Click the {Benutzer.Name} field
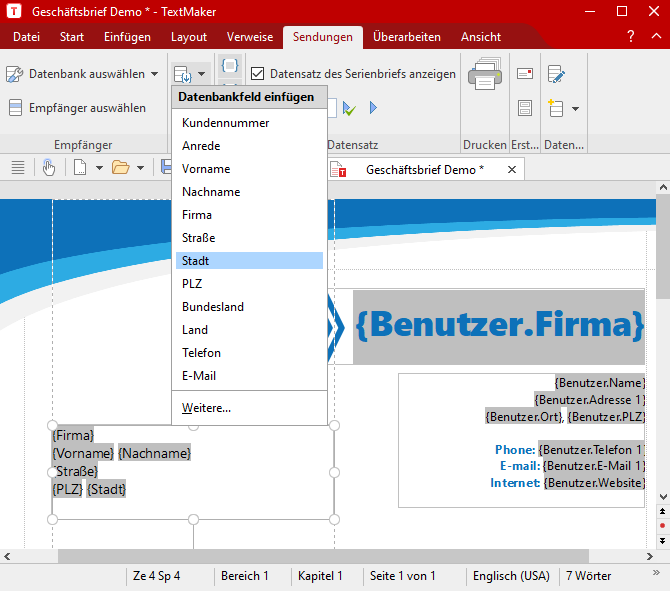This screenshot has height=591, width=670. click(x=599, y=383)
